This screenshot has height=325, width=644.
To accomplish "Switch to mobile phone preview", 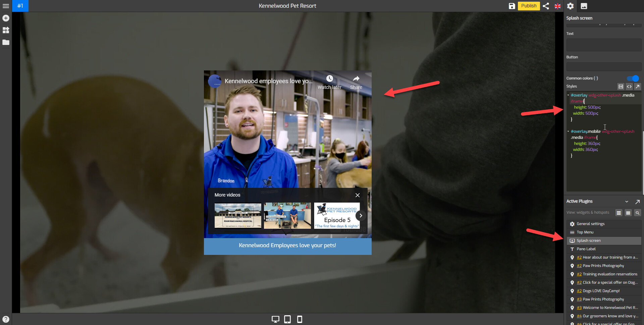I will point(300,319).
